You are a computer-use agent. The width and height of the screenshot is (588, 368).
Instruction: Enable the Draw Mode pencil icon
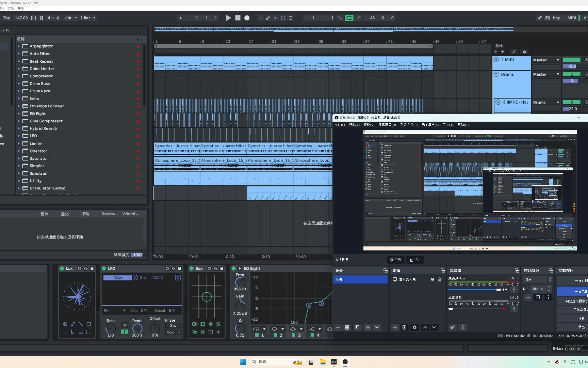[x=540, y=18]
